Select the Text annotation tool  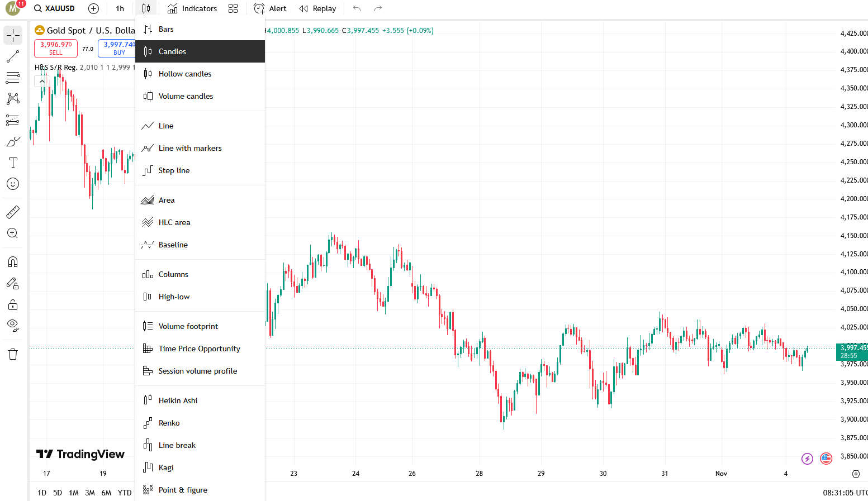(x=13, y=163)
